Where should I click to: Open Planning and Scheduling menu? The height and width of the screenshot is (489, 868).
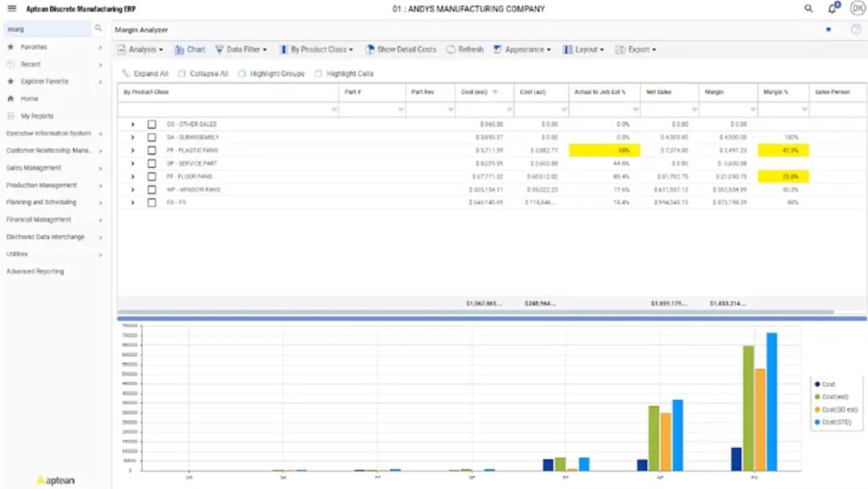point(54,203)
